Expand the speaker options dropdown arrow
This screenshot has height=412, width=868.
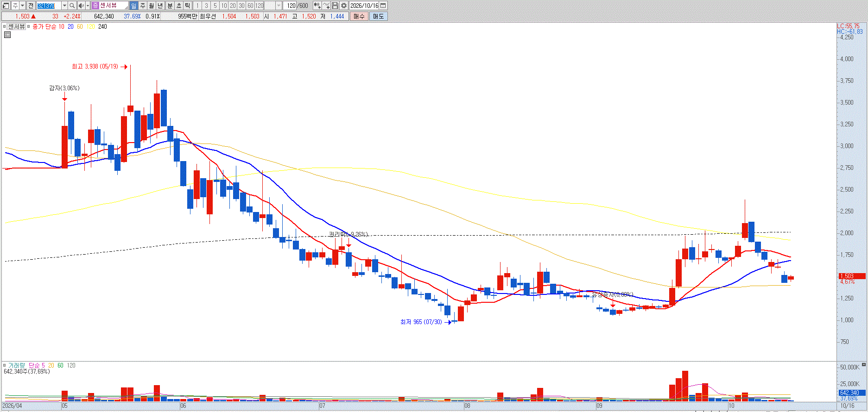click(x=88, y=6)
